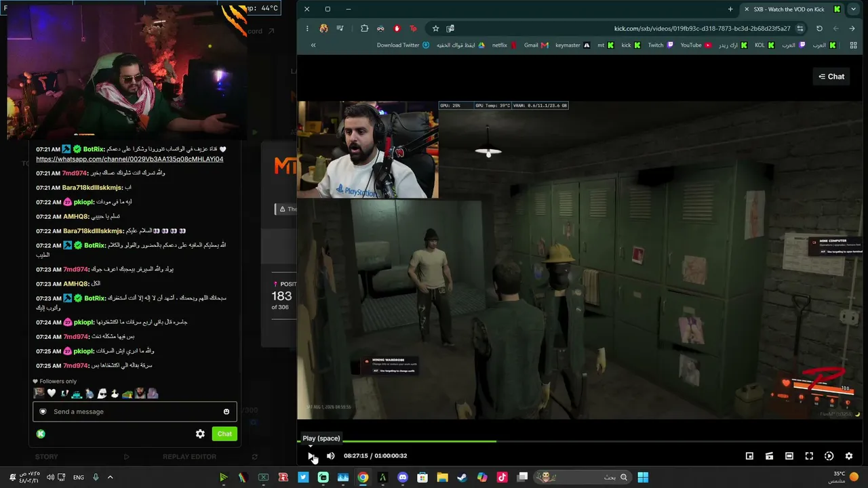Open TikTok from the taskbar
This screenshot has width=868, height=488.
click(502, 477)
